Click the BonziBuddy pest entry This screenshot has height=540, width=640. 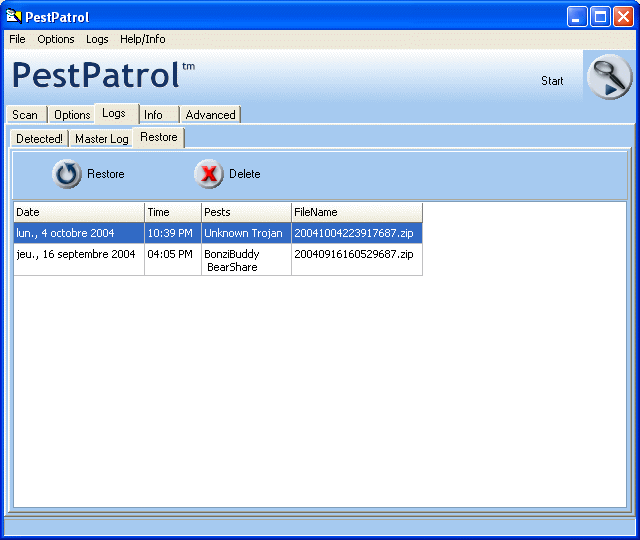click(x=232, y=254)
